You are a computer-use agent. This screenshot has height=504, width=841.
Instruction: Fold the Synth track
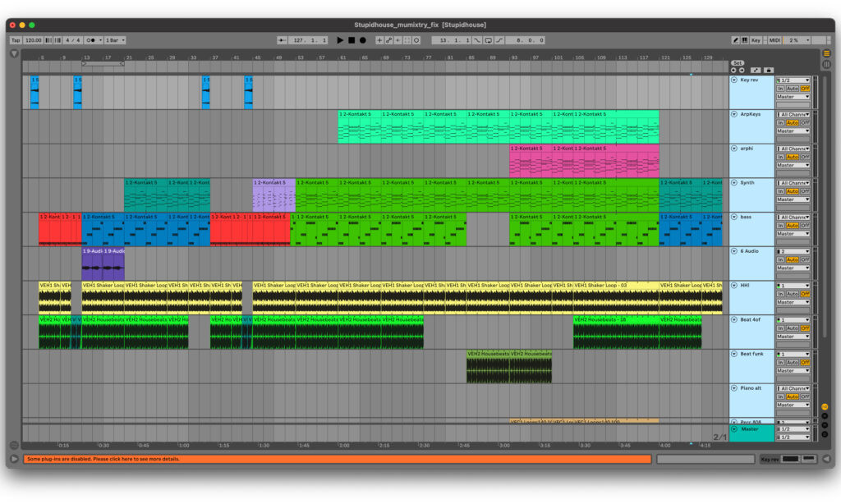(x=733, y=183)
